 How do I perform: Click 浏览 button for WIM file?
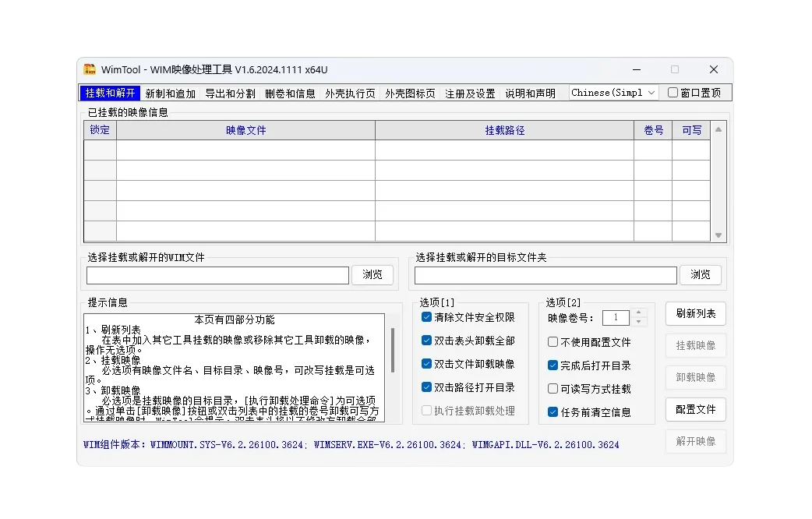point(372,274)
